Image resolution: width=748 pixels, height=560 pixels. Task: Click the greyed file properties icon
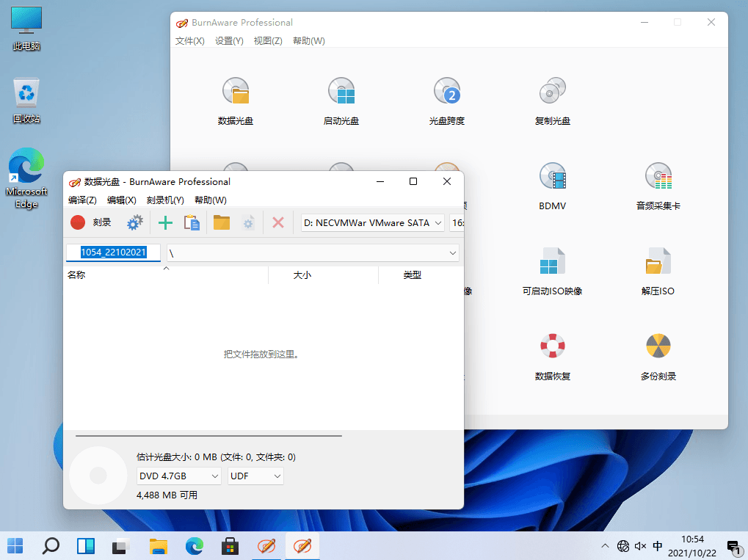point(248,222)
